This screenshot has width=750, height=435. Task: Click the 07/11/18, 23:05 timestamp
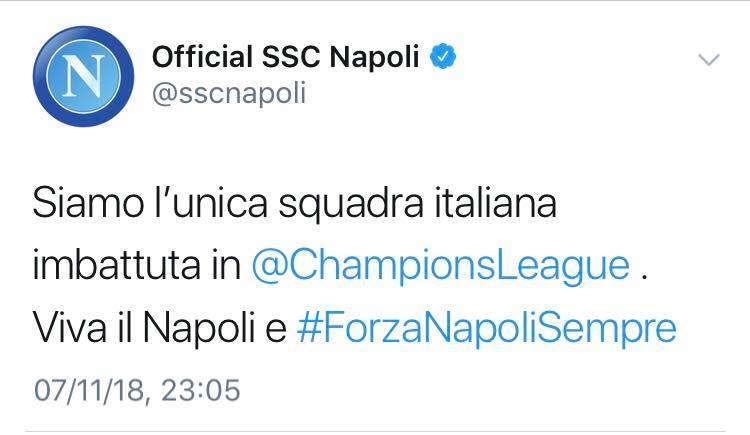click(137, 387)
